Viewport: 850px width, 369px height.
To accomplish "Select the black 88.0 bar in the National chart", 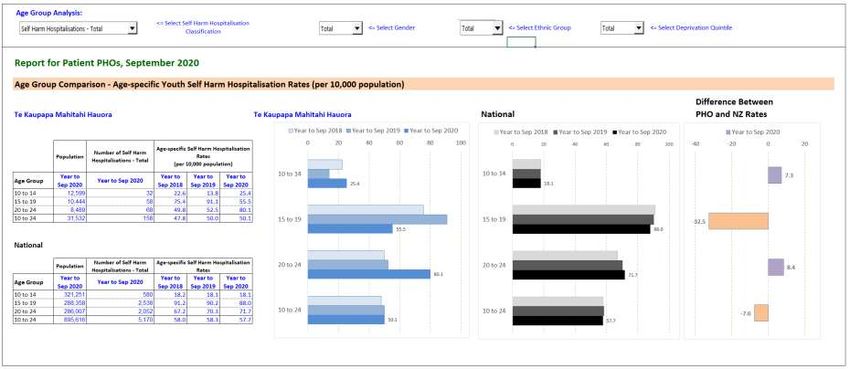I will (581, 229).
